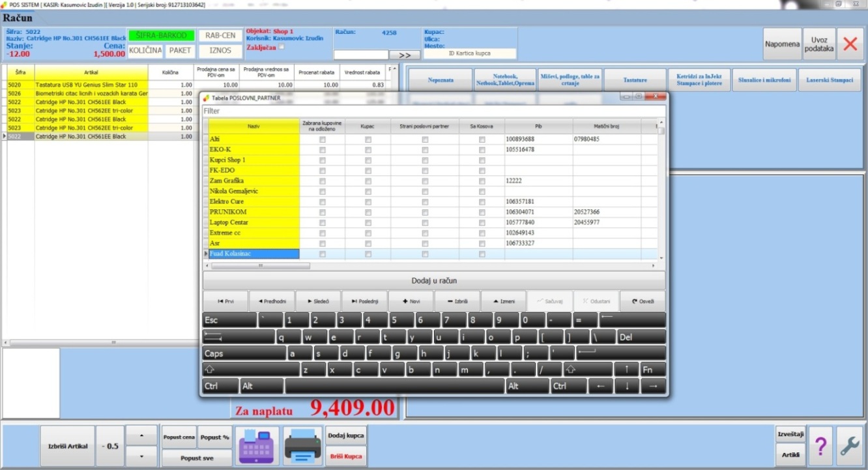Toggle the Zaključan checkbox
This screenshot has height=470, width=868.
pyautogui.click(x=282, y=47)
